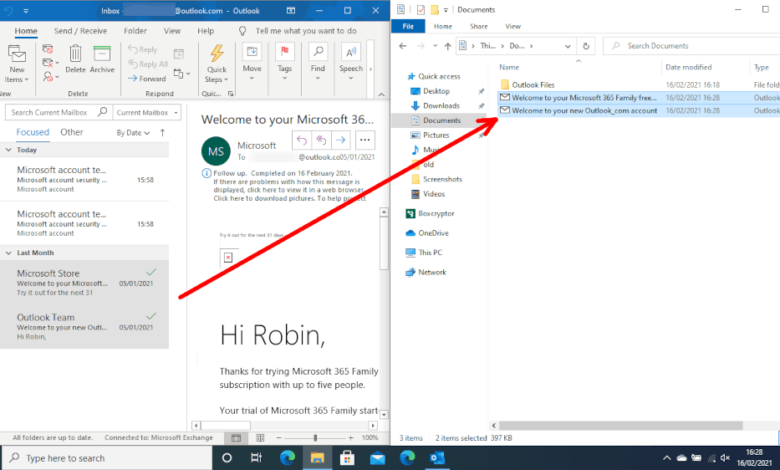Click the Speech read aloud icon
This screenshot has height=470, width=780.
[x=351, y=52]
